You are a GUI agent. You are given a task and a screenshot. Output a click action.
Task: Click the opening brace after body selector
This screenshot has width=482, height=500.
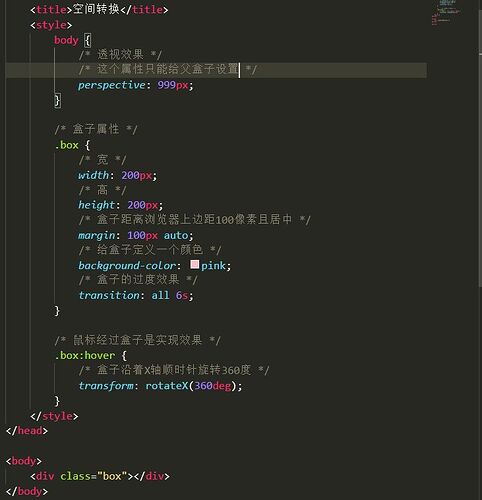[87, 40]
